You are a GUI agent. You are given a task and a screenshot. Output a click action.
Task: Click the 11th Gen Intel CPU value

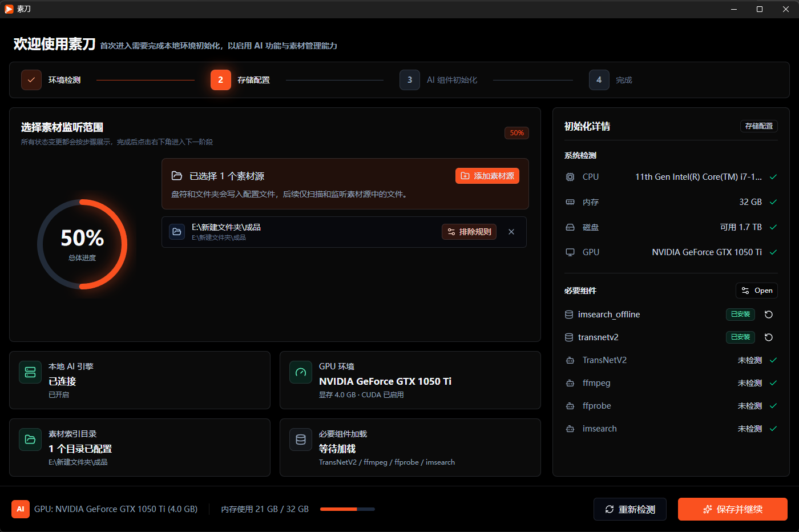699,177
